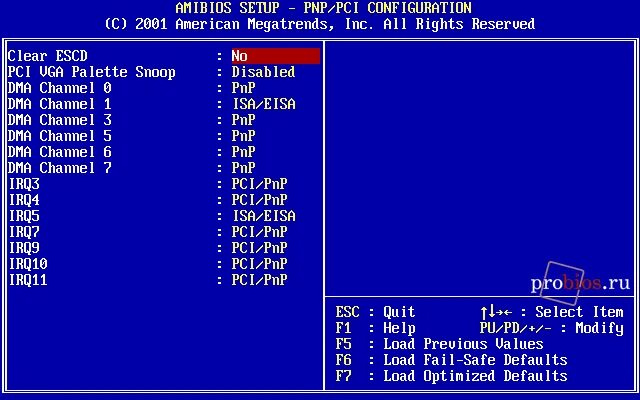Screen dimensions: 640x400
Task: Select the IRQ9 row label
Action: point(24,248)
